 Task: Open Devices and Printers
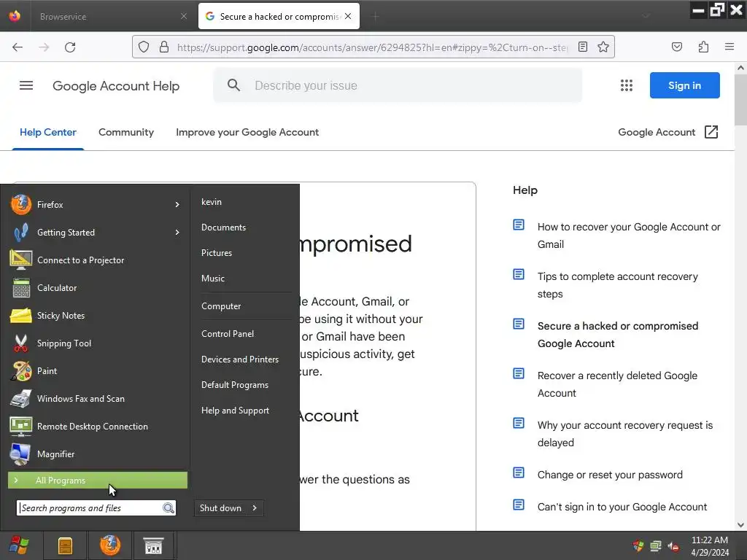tap(240, 359)
